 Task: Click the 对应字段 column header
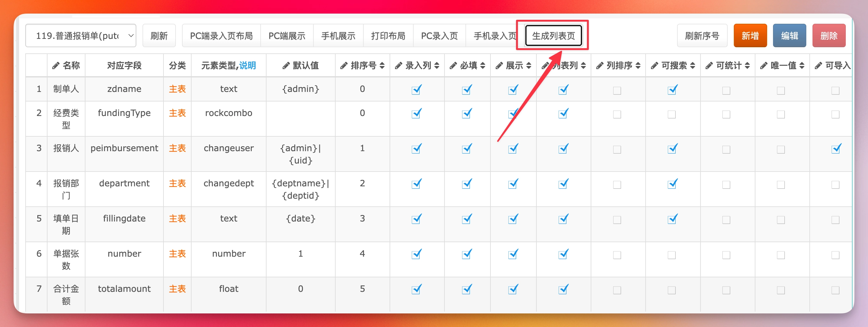[x=124, y=66]
